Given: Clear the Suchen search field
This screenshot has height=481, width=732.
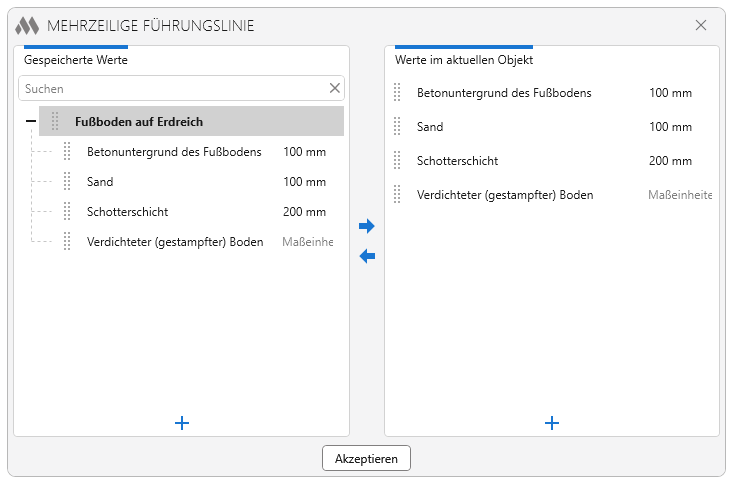Looking at the screenshot, I should (335, 88).
